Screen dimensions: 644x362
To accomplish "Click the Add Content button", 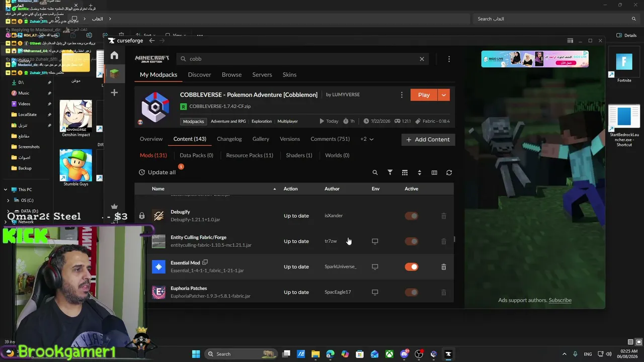I will coord(428,140).
